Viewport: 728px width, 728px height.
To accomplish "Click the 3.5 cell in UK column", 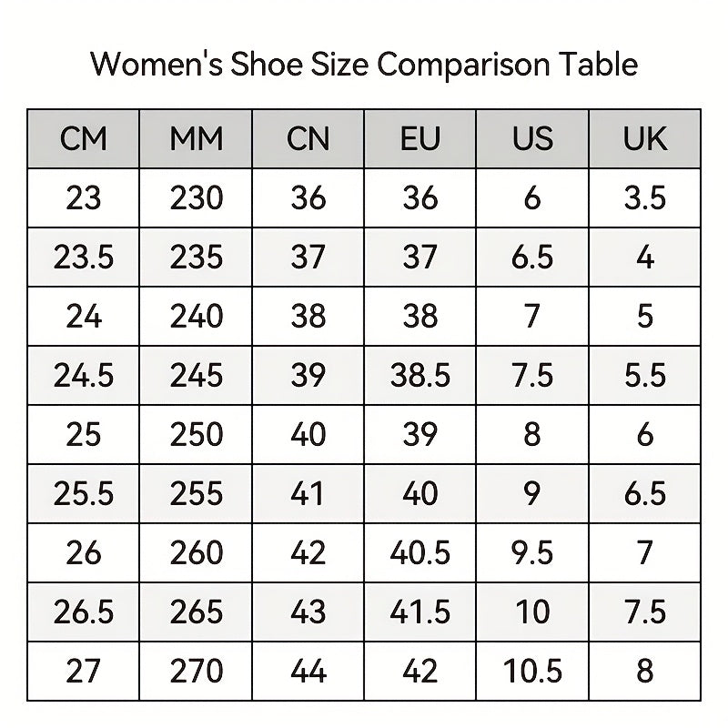I will click(x=645, y=198).
